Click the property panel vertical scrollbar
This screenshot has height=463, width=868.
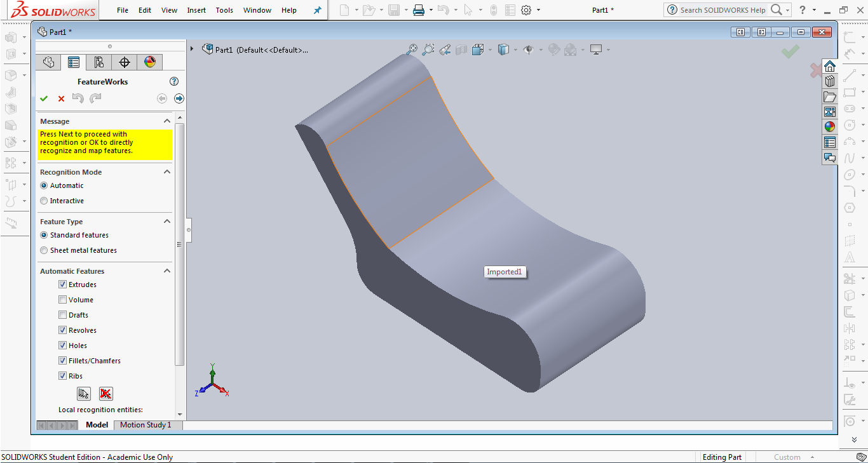(x=180, y=245)
